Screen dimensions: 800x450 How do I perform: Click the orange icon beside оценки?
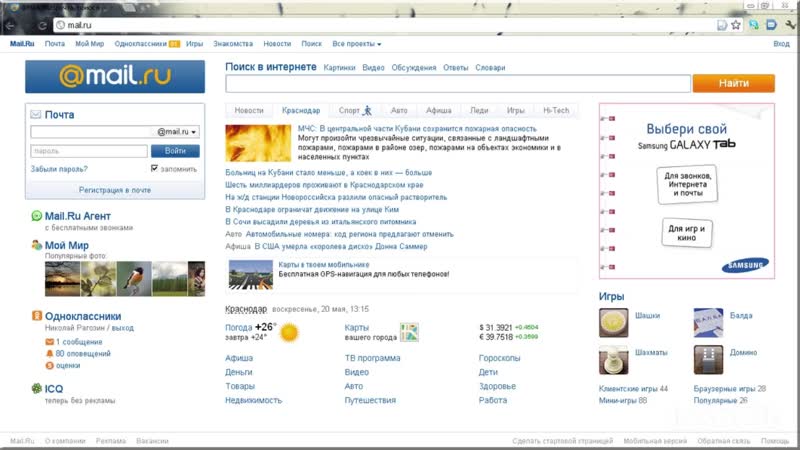click(49, 365)
